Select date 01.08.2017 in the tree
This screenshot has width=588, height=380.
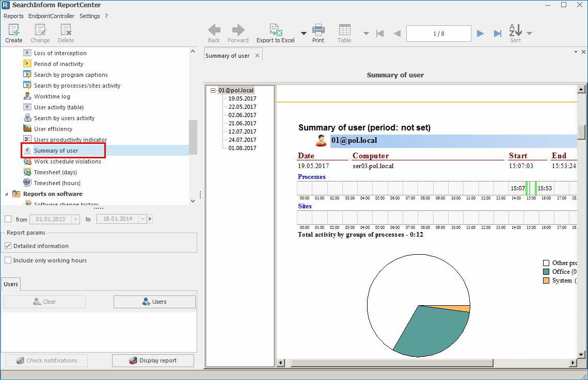(x=242, y=148)
